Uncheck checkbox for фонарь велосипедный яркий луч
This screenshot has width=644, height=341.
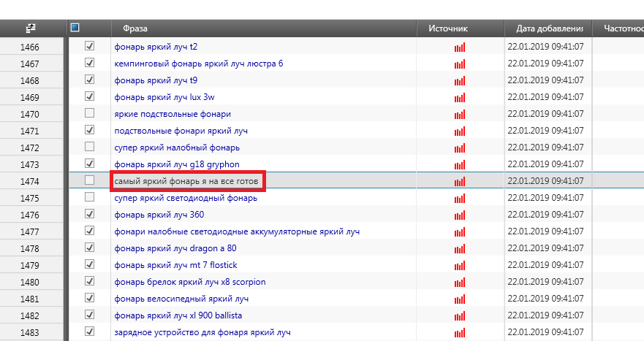click(x=89, y=298)
